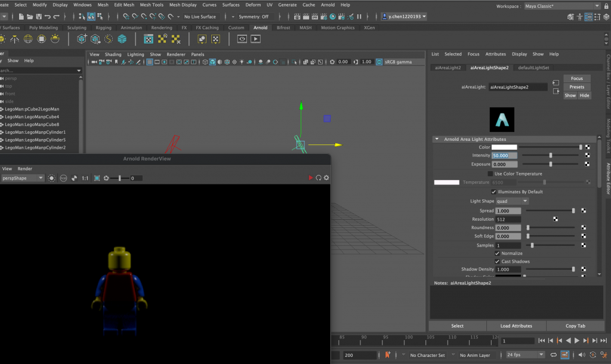Open the defaultLightSet tab

pos(533,68)
